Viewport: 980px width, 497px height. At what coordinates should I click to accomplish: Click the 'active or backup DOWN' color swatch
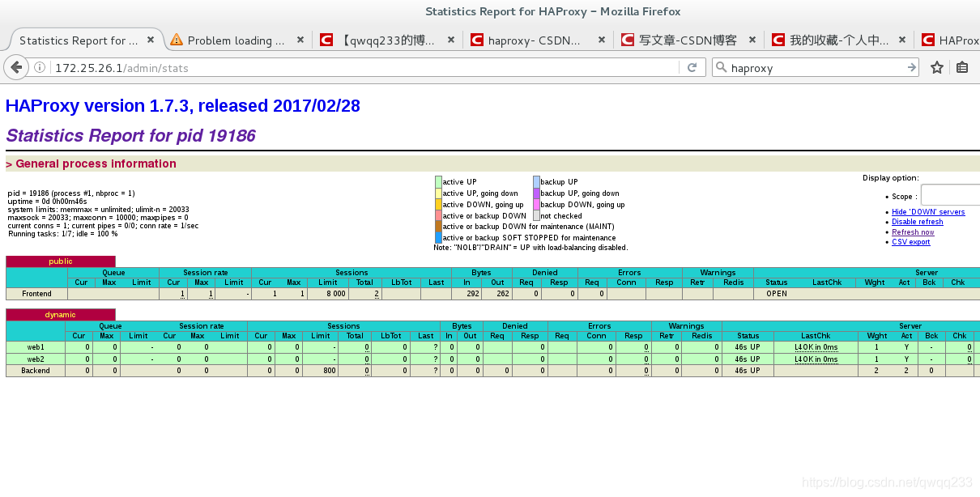point(438,215)
